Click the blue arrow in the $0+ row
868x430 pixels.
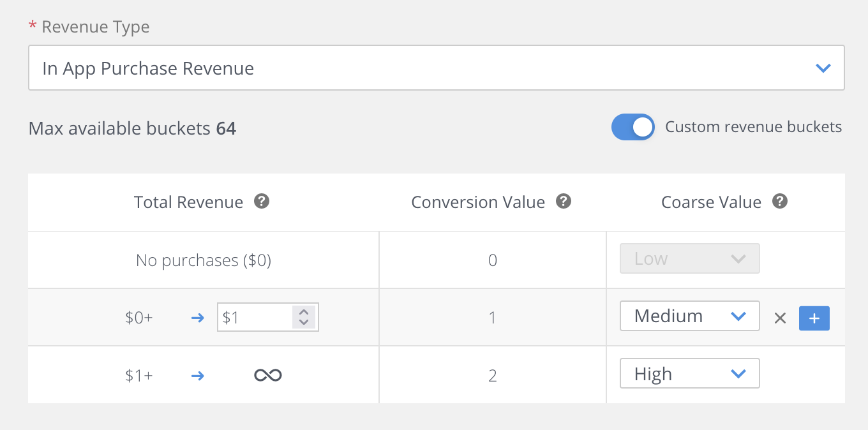(198, 317)
